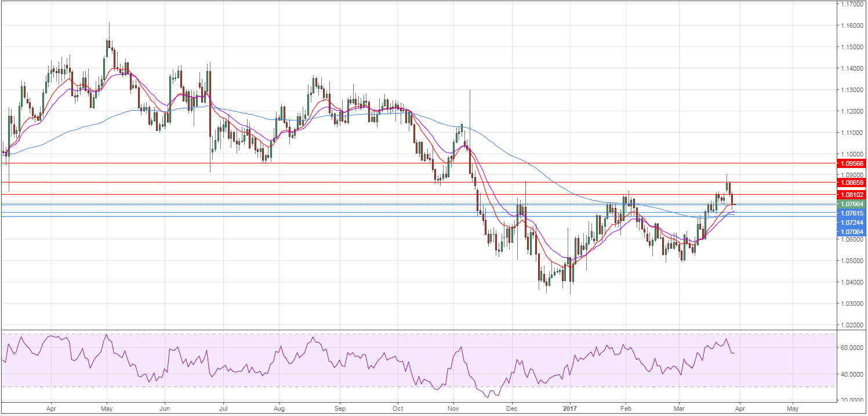This screenshot has height=416, width=868.
Task: Click the red 1.08102 price label
Action: tap(852, 195)
